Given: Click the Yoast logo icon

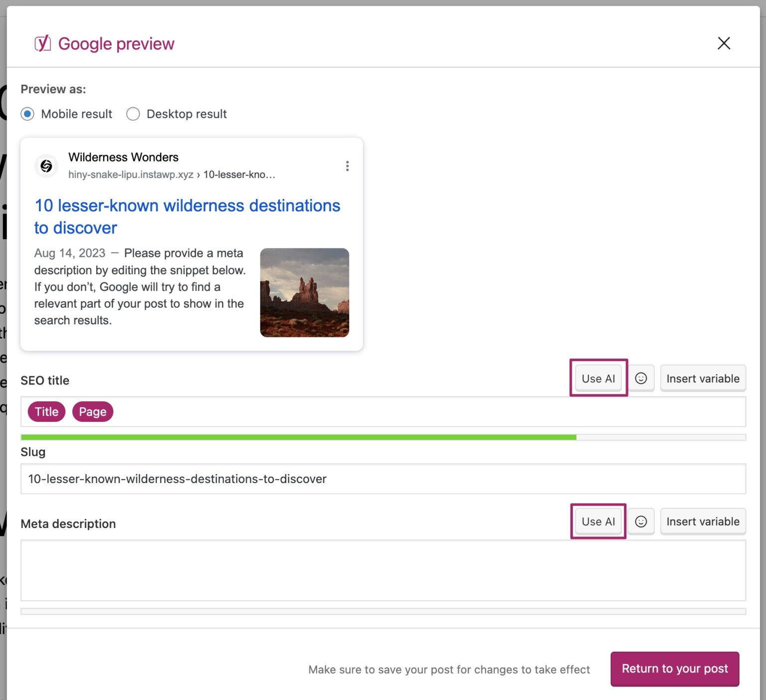Looking at the screenshot, I should point(42,43).
